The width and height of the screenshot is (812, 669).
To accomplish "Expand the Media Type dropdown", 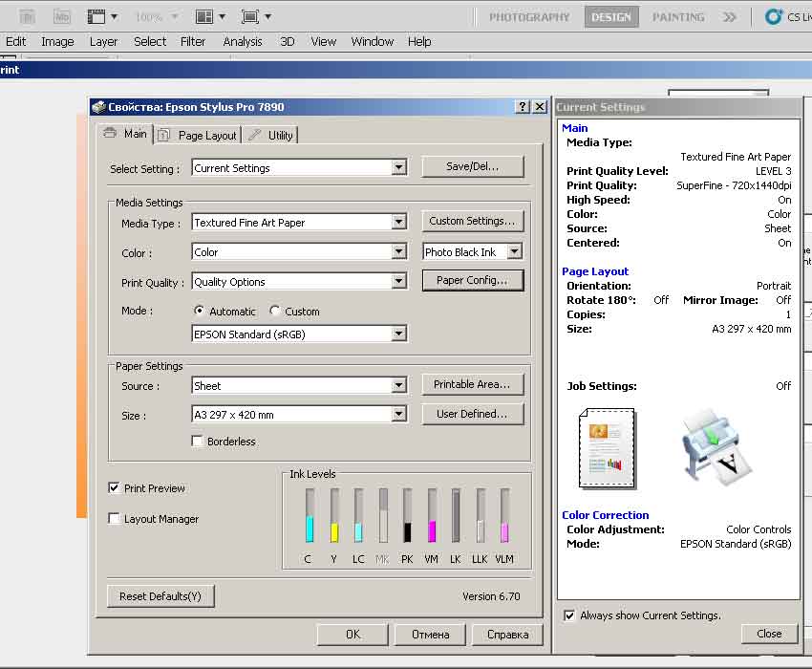I will coord(398,222).
